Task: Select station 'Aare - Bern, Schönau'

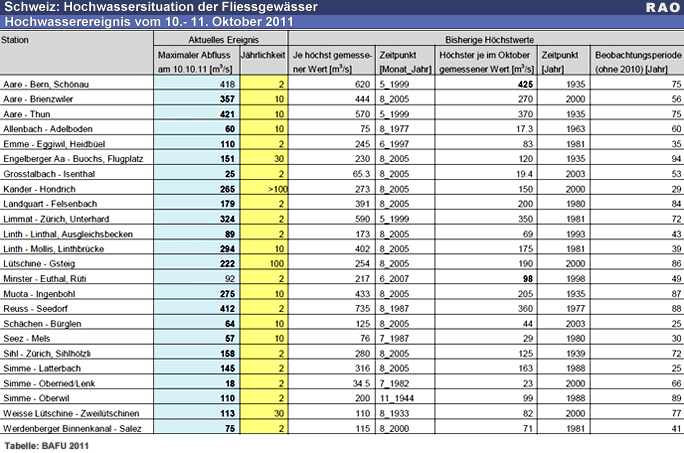Action: (46, 85)
